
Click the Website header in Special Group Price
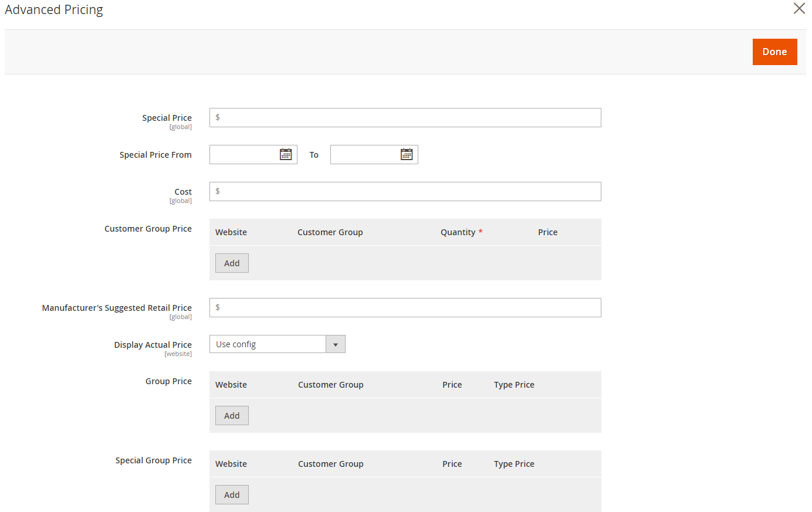click(231, 464)
